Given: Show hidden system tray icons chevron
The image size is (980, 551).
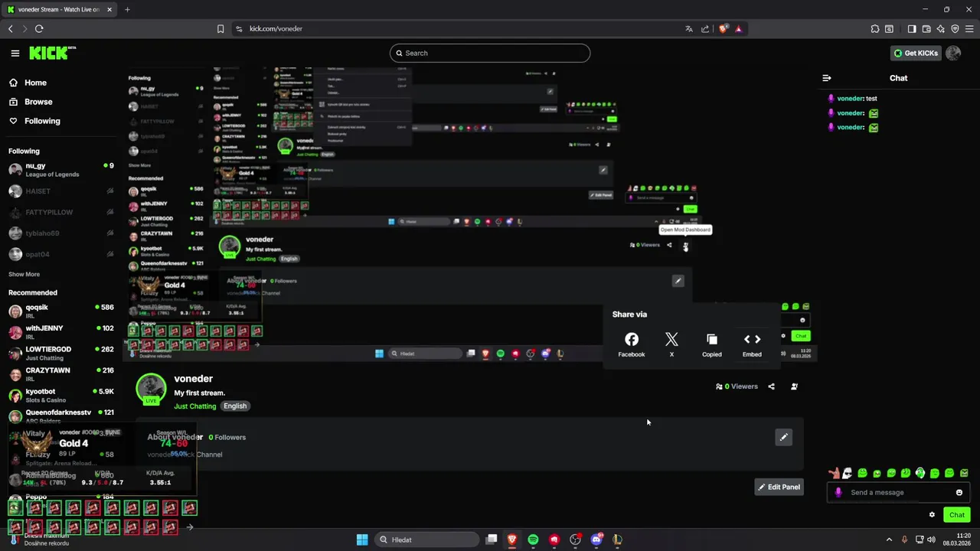Looking at the screenshot, I should (x=889, y=540).
